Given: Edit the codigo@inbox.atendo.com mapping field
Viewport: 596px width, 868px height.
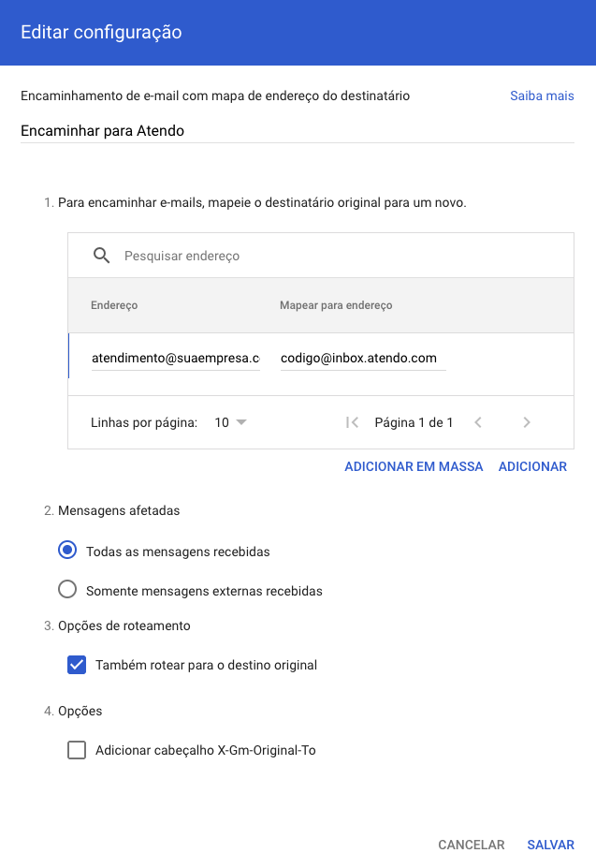Looking at the screenshot, I should pos(362,358).
